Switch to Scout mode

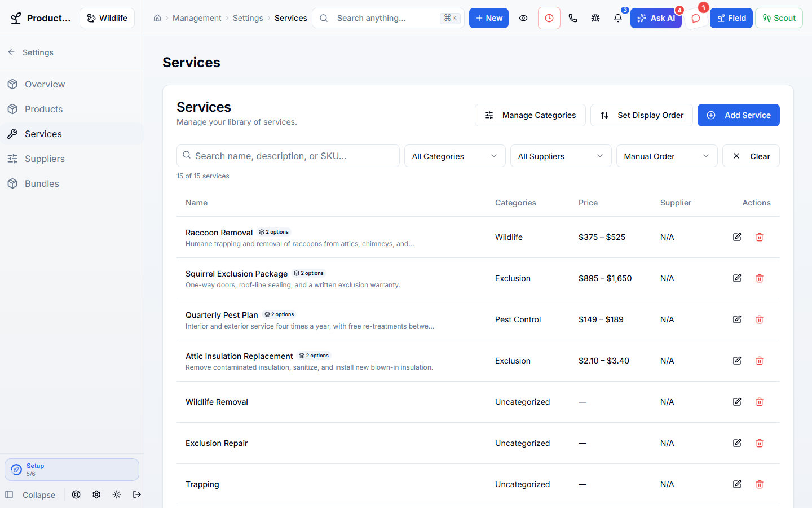[x=779, y=18]
